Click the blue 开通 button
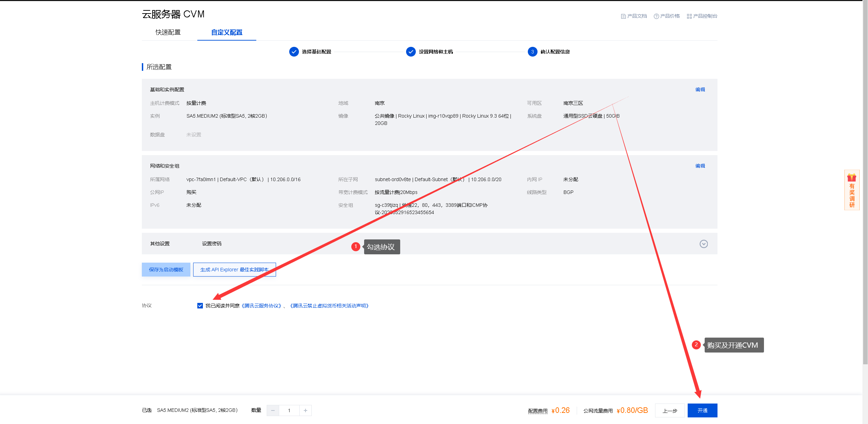868x424 pixels. 702,410
